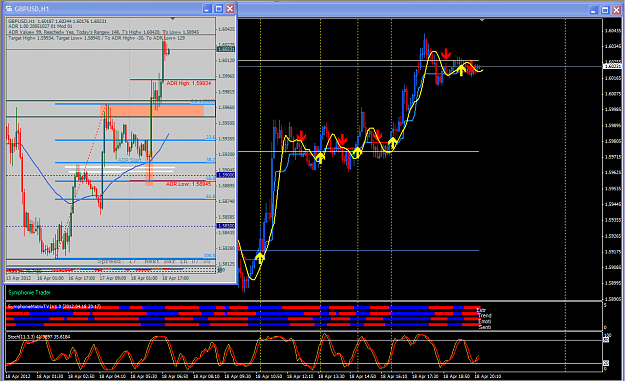Click the 'Target High= 1.59934' info line
Image resolution: width=625 pixels, height=381 pixels.
[x=96, y=38]
